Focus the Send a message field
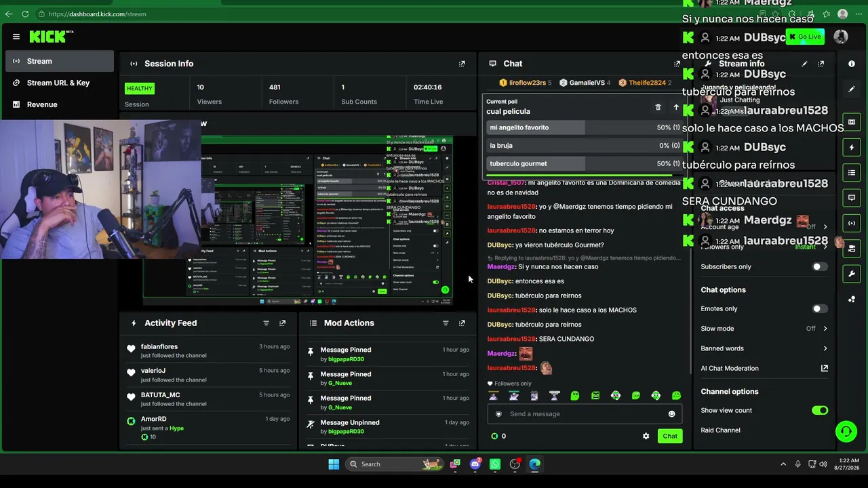The image size is (868, 488). [585, 414]
